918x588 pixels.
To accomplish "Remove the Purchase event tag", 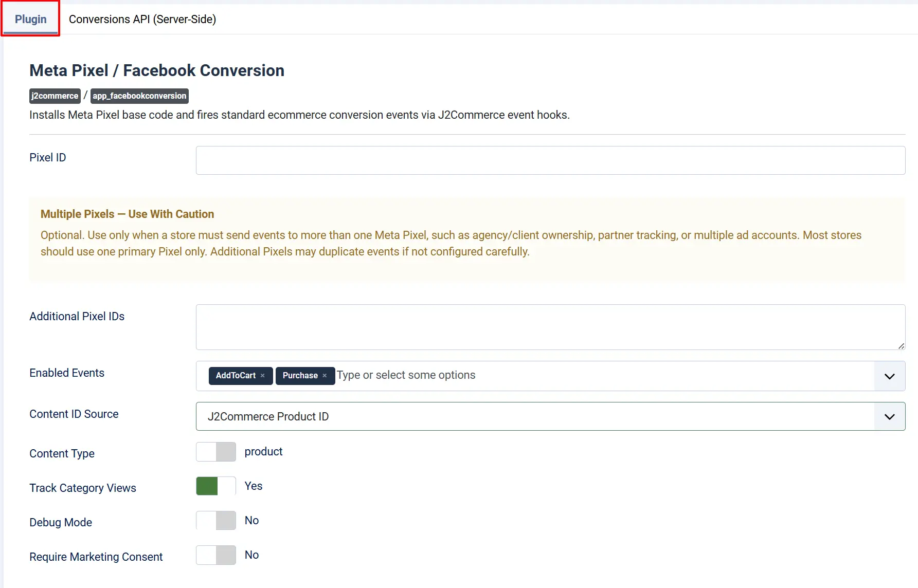I will pyautogui.click(x=325, y=376).
